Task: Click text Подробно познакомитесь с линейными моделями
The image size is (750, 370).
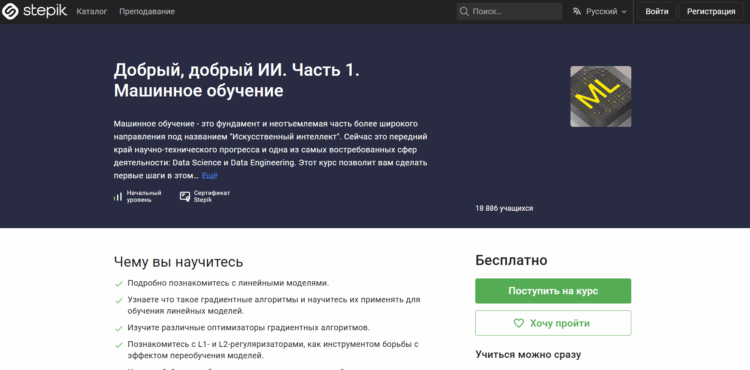Action: pos(228,283)
